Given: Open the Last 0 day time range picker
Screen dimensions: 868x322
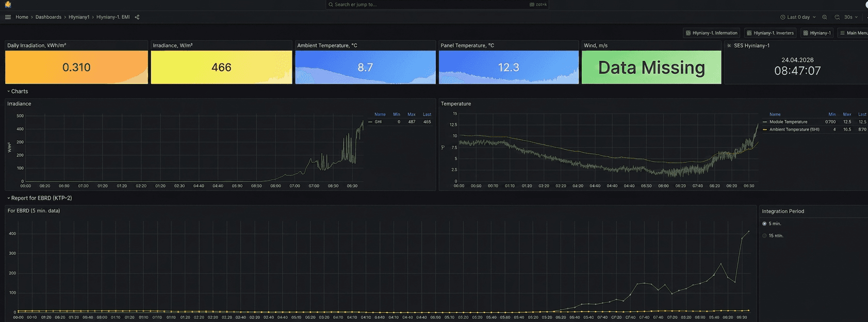Looking at the screenshot, I should [x=798, y=17].
